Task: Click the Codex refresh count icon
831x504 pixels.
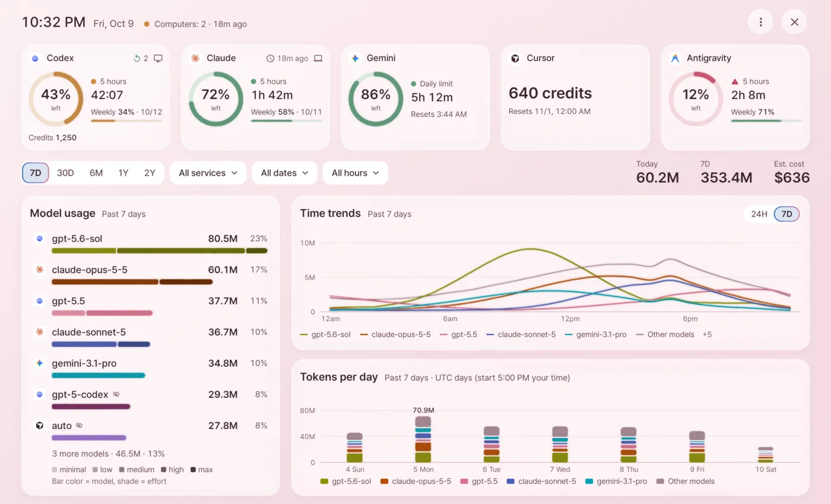Action: click(137, 58)
